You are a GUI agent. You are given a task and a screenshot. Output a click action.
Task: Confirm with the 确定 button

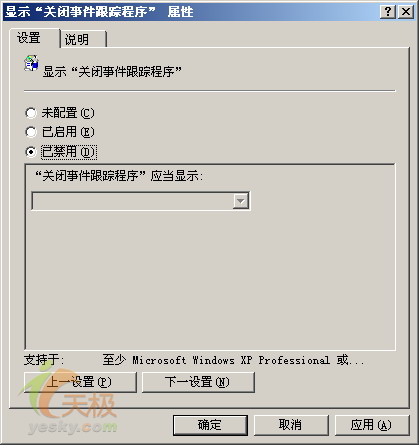click(x=210, y=425)
